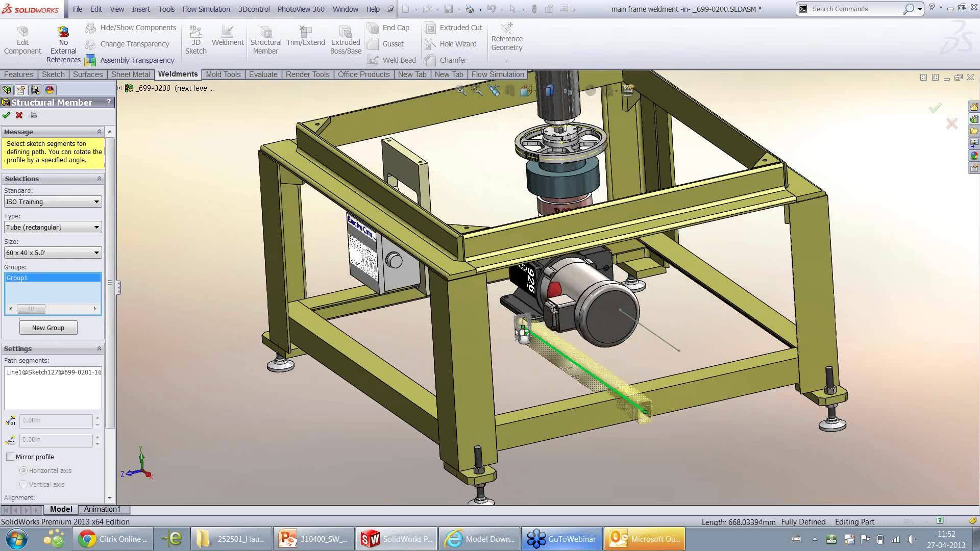Collapse the Settings section

99,348
